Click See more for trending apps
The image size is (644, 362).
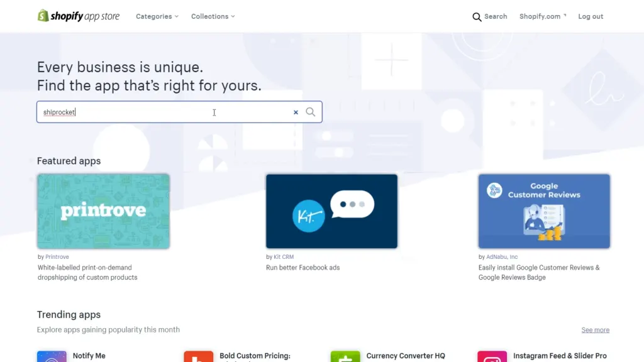[595, 329]
